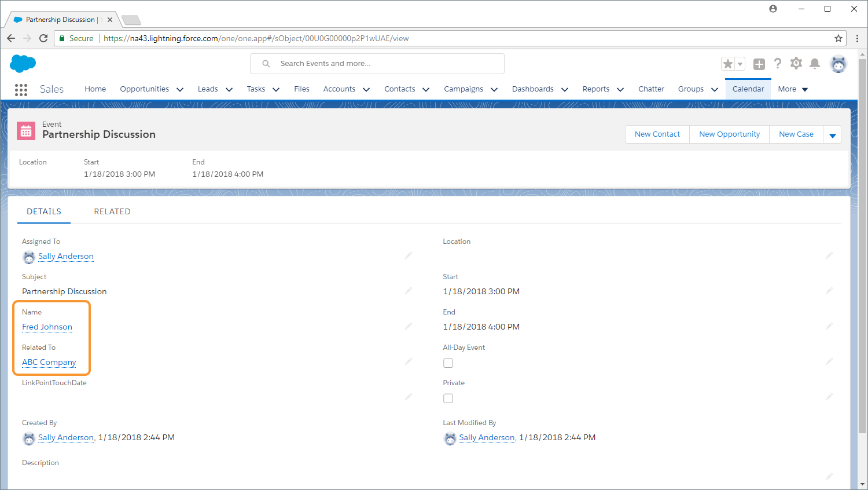Open the Global Actions plus icon

pyautogui.click(x=759, y=64)
